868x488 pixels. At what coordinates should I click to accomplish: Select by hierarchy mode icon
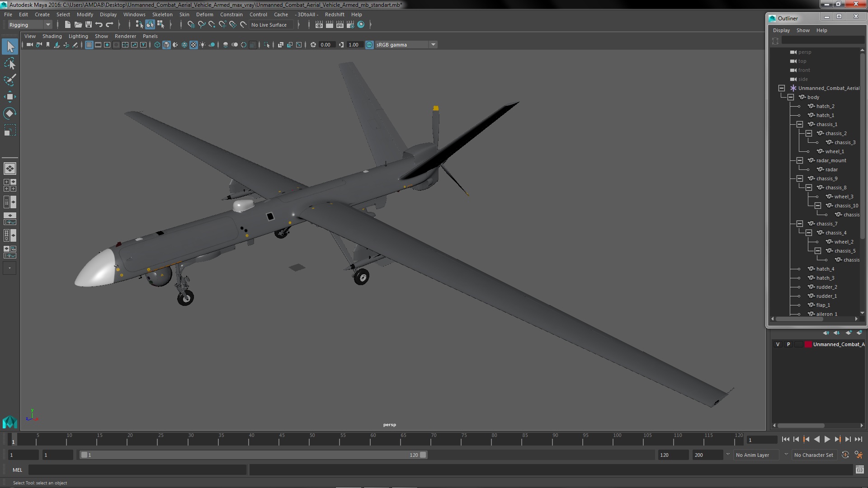point(139,25)
